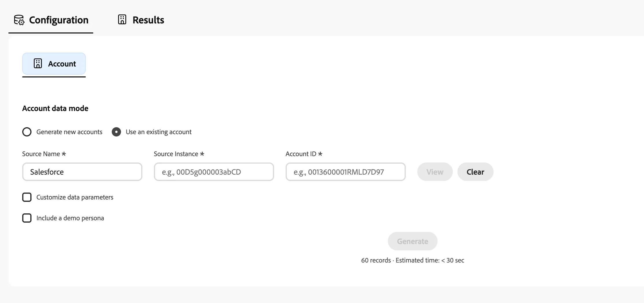Enable Customize data parameters checkbox
Viewport: 644px width, 303px height.
[27, 197]
